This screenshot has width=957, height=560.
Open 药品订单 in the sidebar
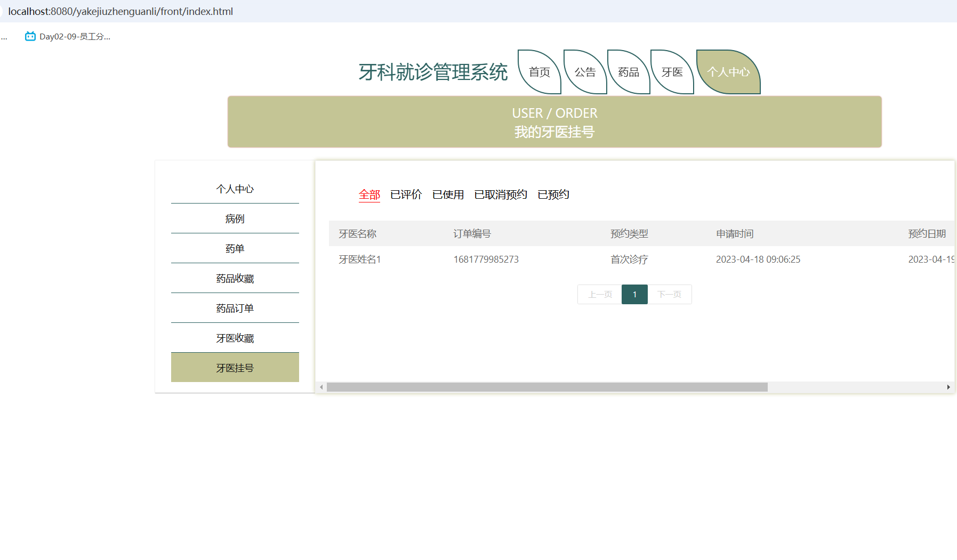click(235, 308)
